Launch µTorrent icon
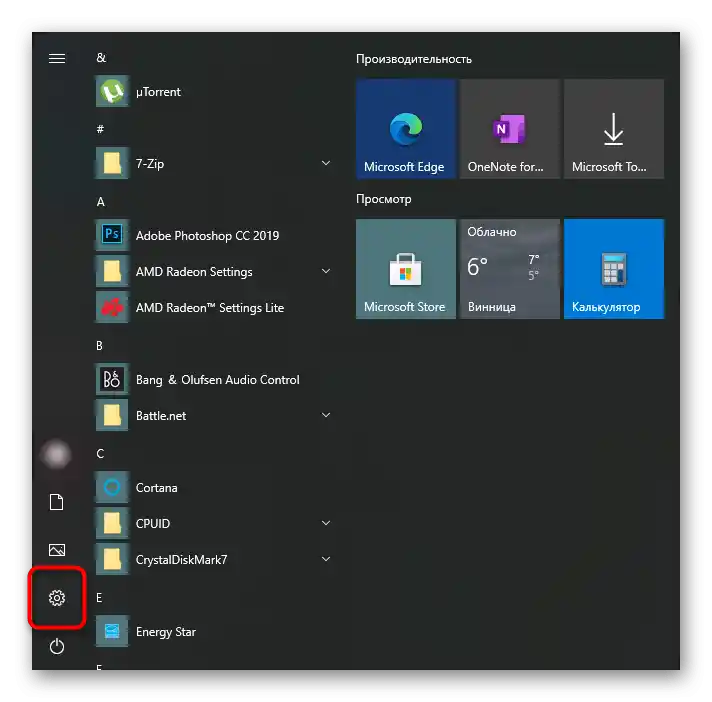This screenshot has width=712, height=702. 112,91
